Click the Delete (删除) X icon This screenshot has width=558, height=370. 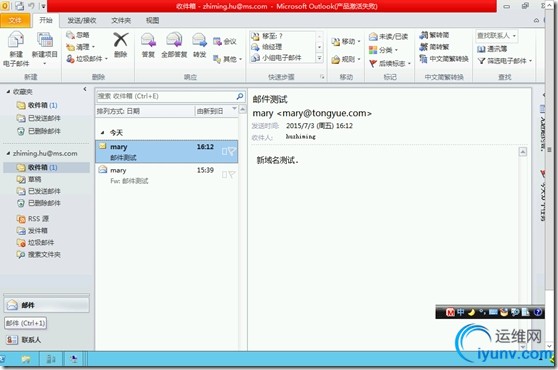coord(121,40)
